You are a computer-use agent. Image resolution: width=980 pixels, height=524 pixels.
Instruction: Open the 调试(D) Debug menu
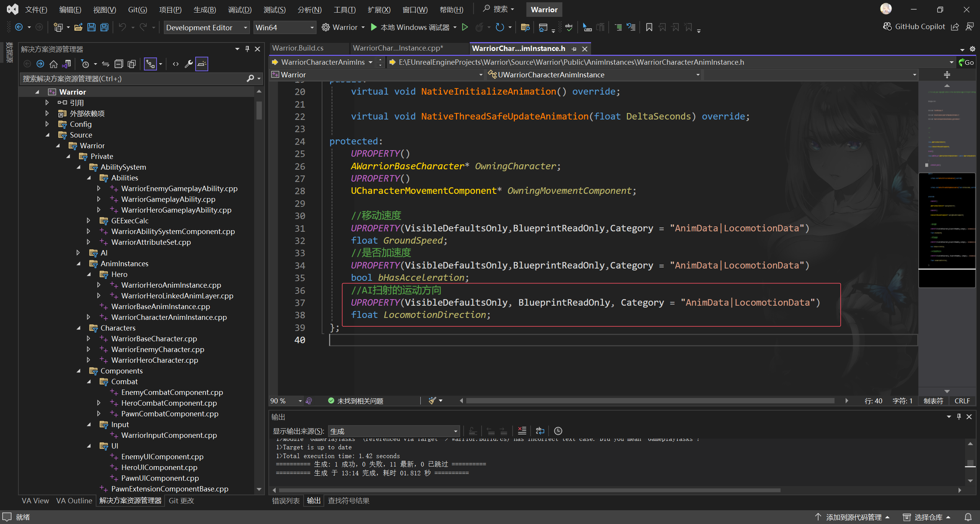click(240, 10)
